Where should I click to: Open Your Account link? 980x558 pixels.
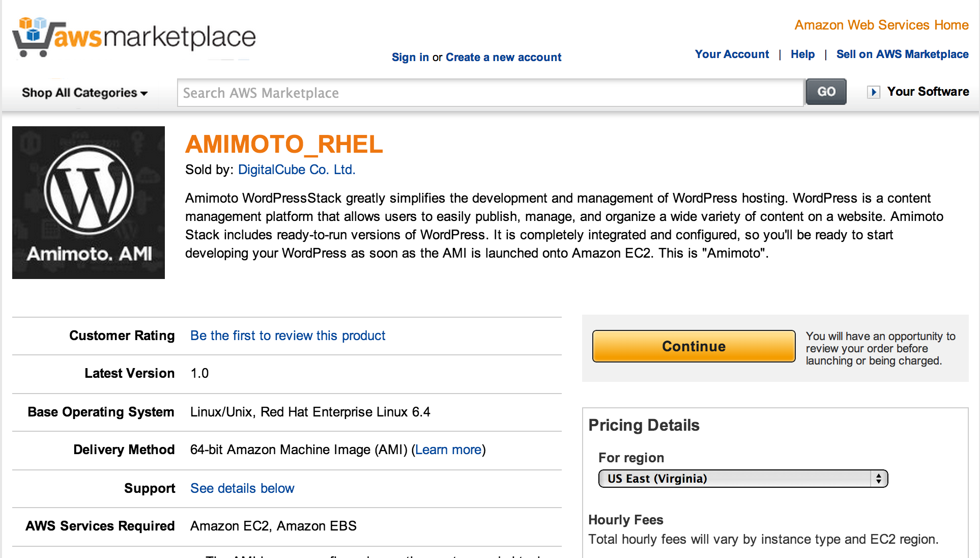(732, 54)
